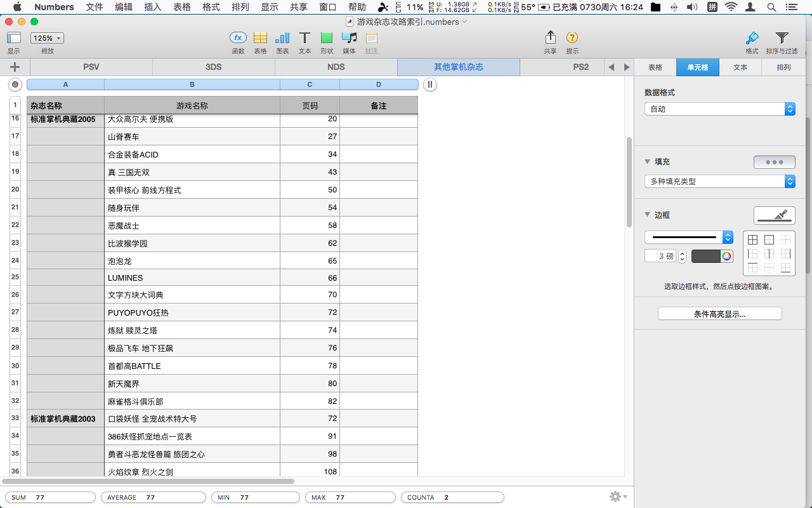This screenshot has height=508, width=812.
Task: Open the volume control menu icon
Action: 691,8
